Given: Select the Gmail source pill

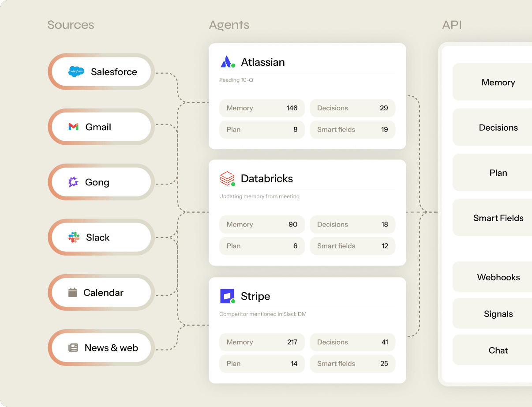Looking at the screenshot, I should [x=101, y=127].
